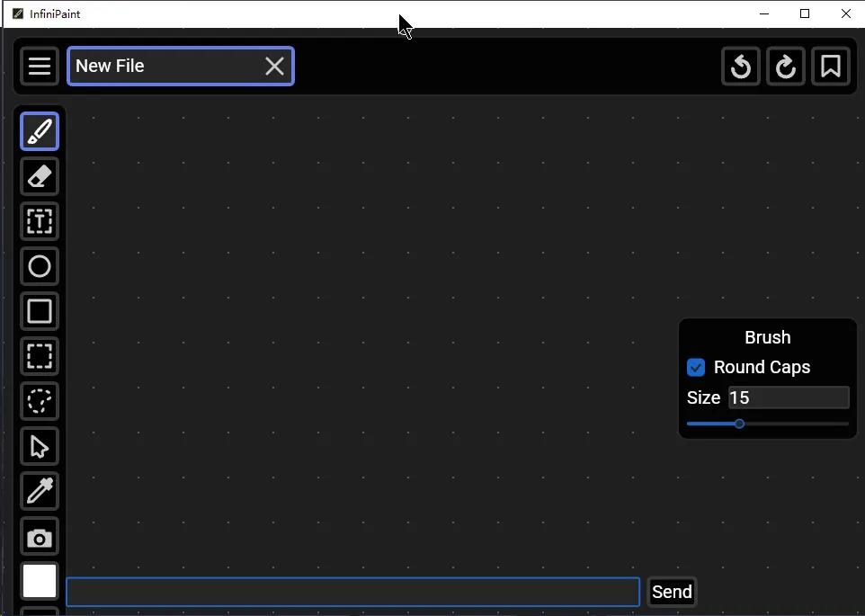Click the Round Caps label

762,367
